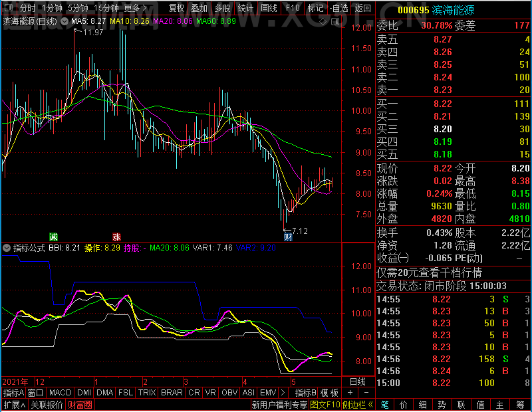Select the DMI indicator

tap(84, 393)
